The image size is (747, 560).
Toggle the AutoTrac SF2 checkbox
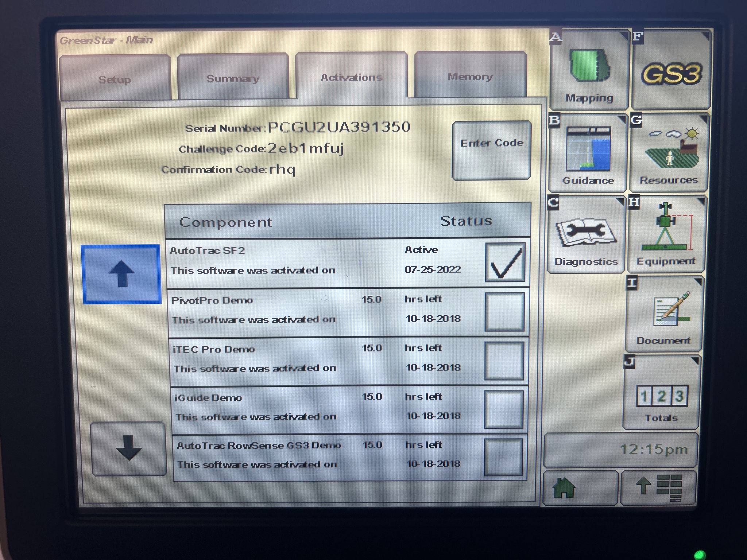(x=505, y=262)
